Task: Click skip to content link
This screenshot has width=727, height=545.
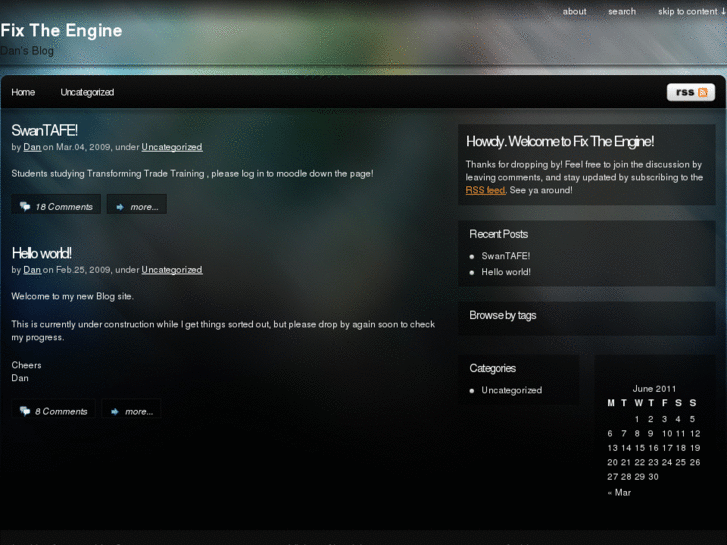Action: tap(691, 12)
